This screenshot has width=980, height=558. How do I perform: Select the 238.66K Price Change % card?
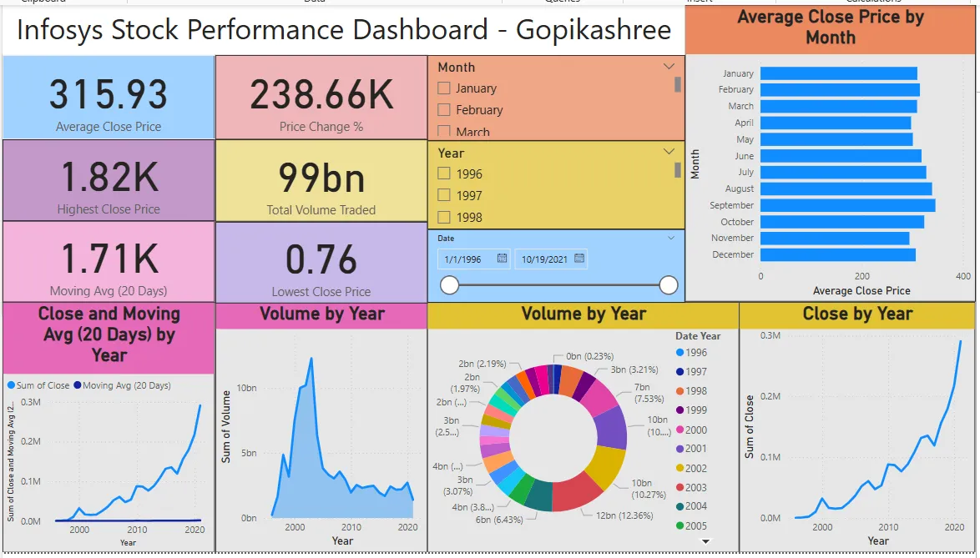[321, 98]
